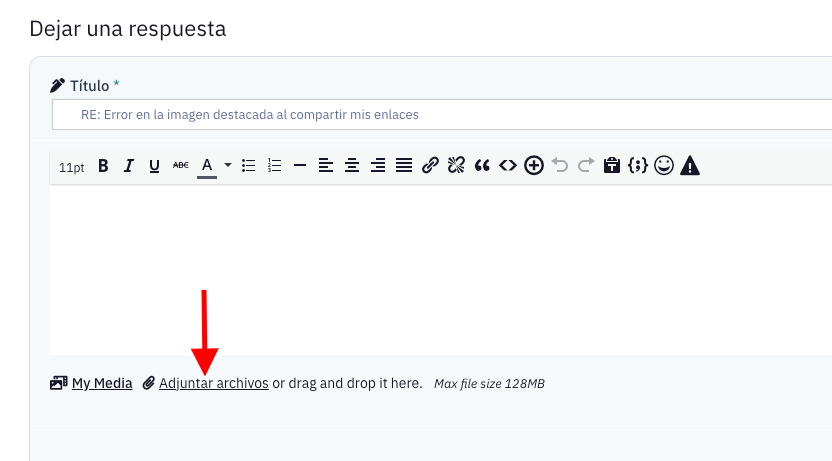The height and width of the screenshot is (461, 832).
Task: Click inside the reply editor body
Action: click(441, 269)
